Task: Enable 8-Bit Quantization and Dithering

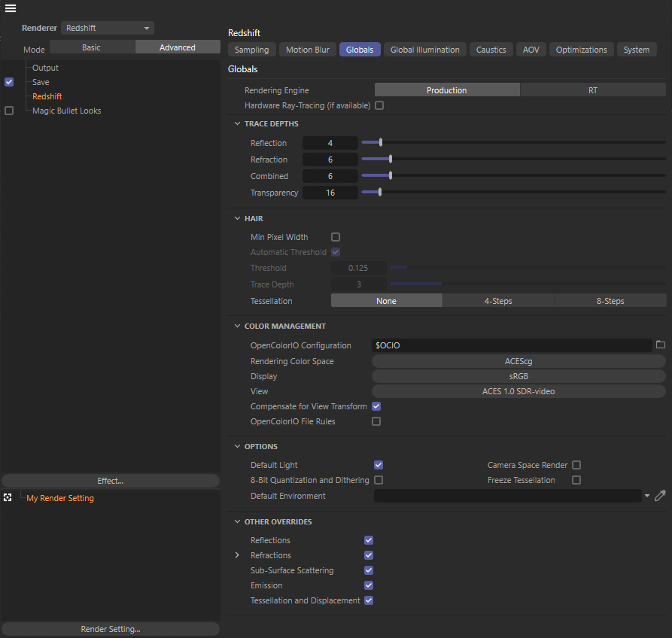Action: click(x=379, y=480)
